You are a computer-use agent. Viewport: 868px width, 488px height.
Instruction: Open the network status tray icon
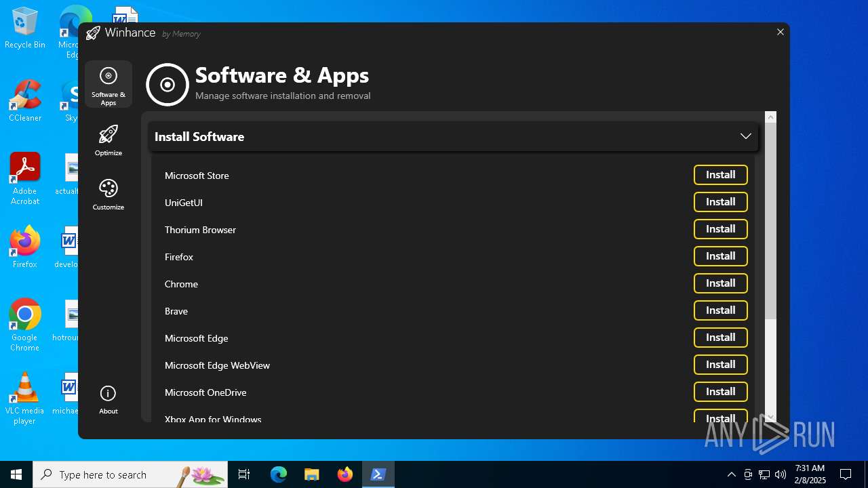764,474
